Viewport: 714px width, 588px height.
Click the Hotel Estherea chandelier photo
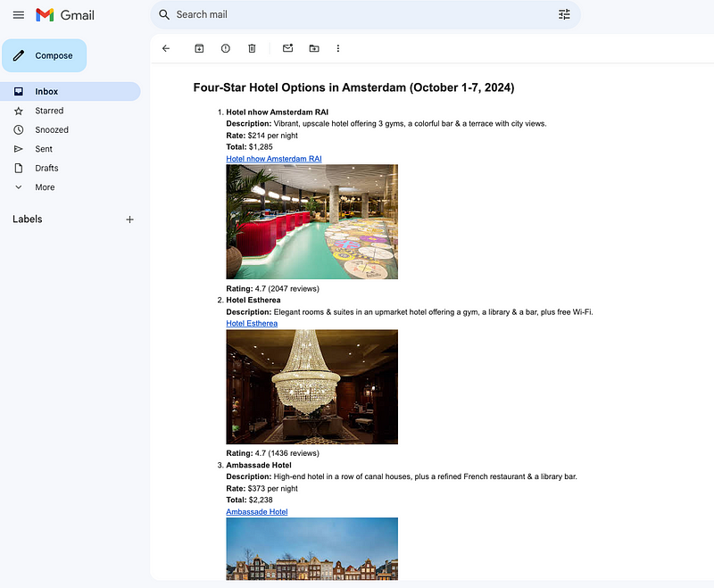coord(311,386)
